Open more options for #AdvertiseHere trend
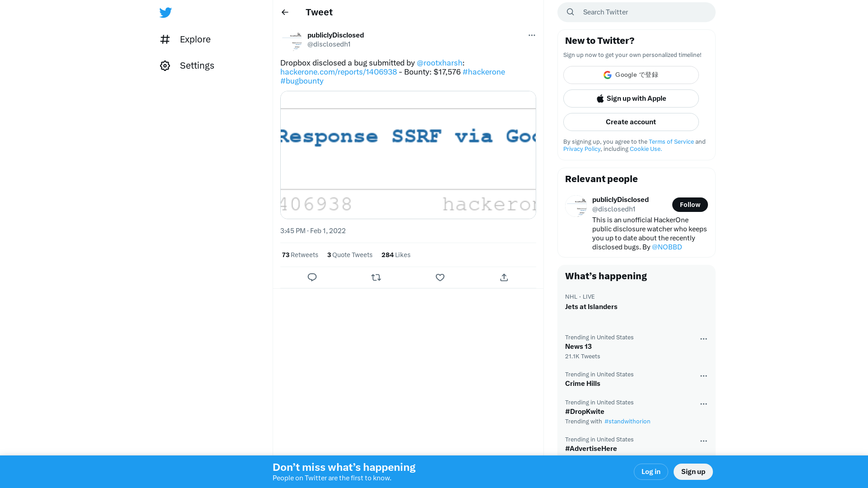 (x=703, y=441)
